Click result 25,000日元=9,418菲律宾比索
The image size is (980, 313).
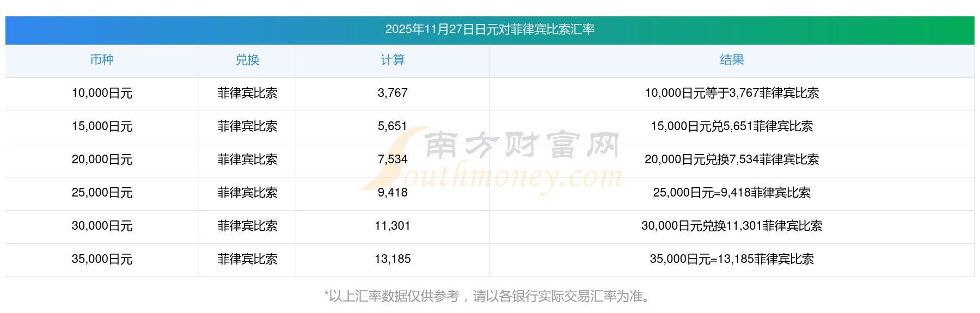tap(732, 193)
